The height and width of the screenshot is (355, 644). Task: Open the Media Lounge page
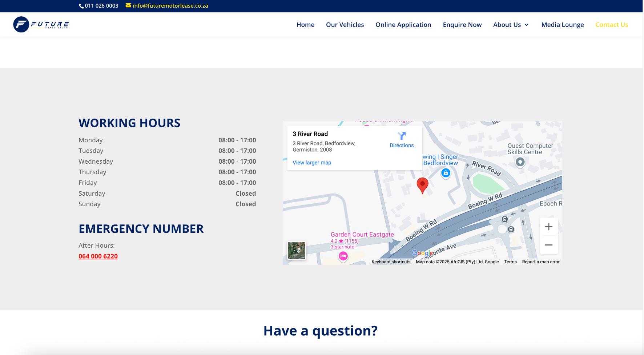coord(562,25)
